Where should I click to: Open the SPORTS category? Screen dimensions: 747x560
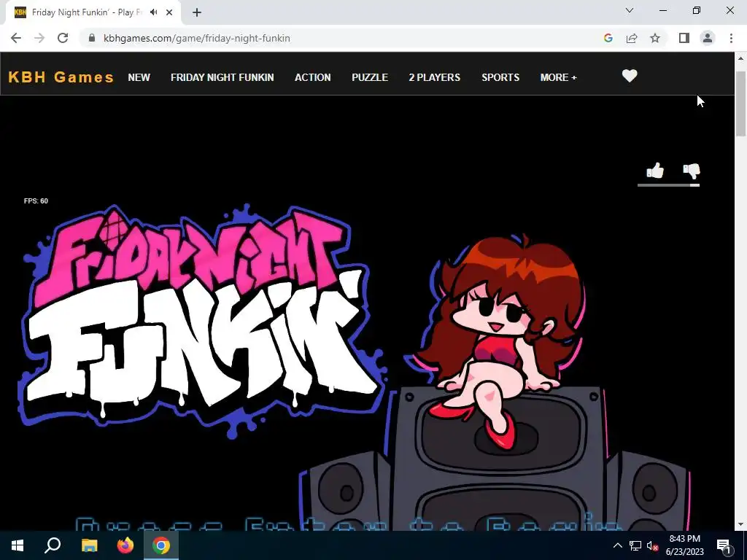pyautogui.click(x=500, y=77)
